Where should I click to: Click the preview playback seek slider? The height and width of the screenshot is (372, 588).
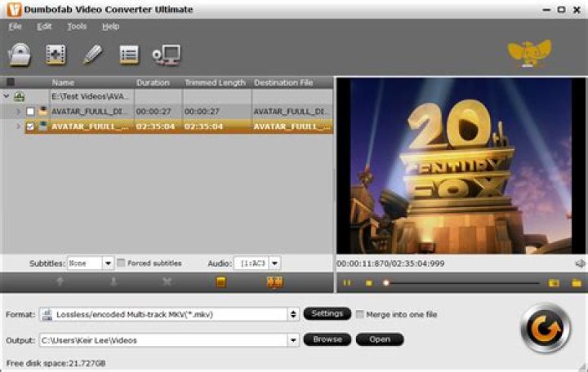461,283
